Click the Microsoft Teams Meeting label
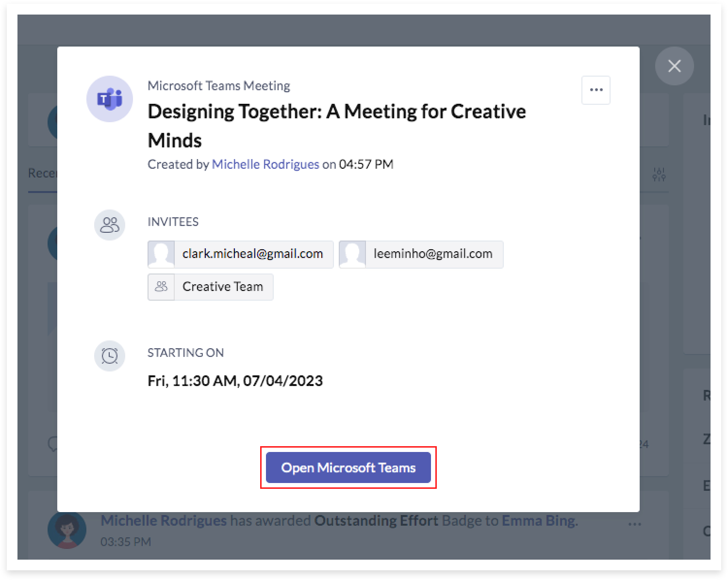 pos(219,86)
